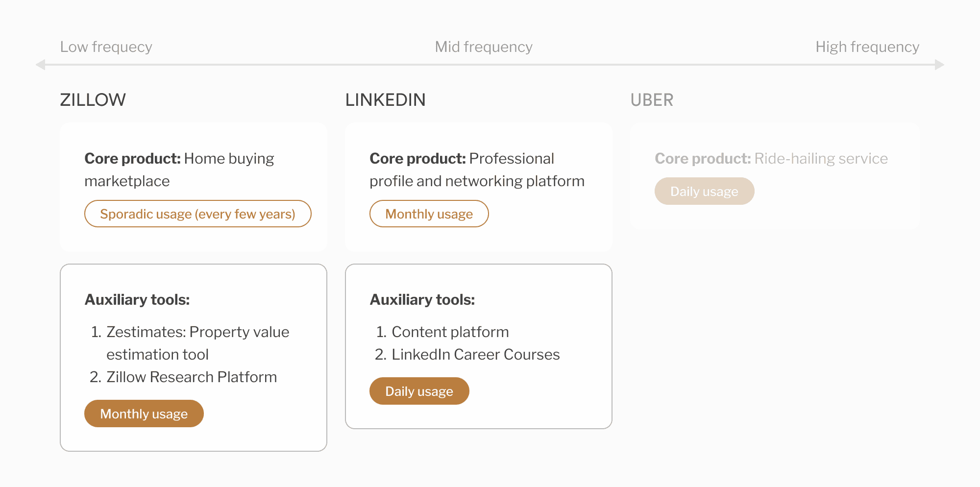Click LinkedIn core product Monthly usage pill
The image size is (980, 487).
tap(429, 214)
